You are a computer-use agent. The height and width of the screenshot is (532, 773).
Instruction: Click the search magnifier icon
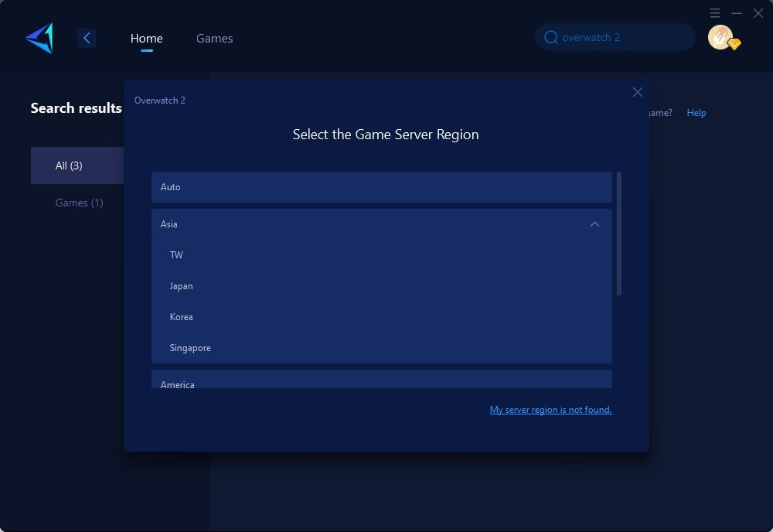click(x=550, y=37)
